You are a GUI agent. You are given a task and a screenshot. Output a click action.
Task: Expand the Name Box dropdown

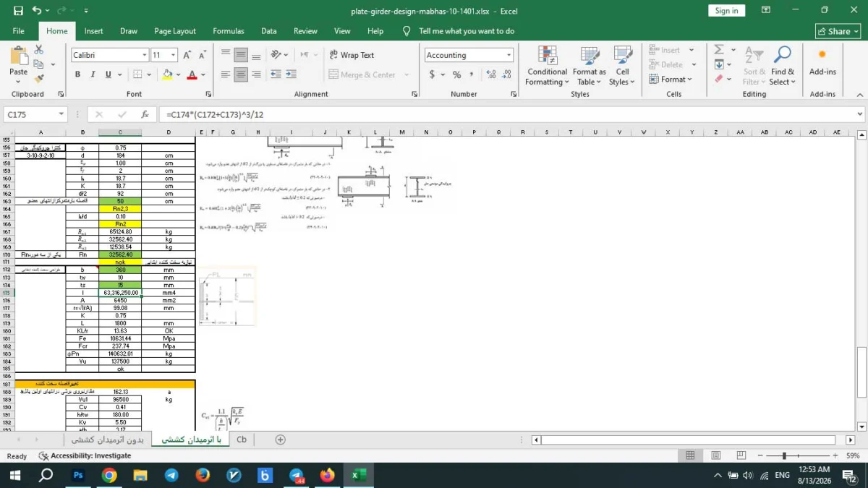click(x=61, y=114)
